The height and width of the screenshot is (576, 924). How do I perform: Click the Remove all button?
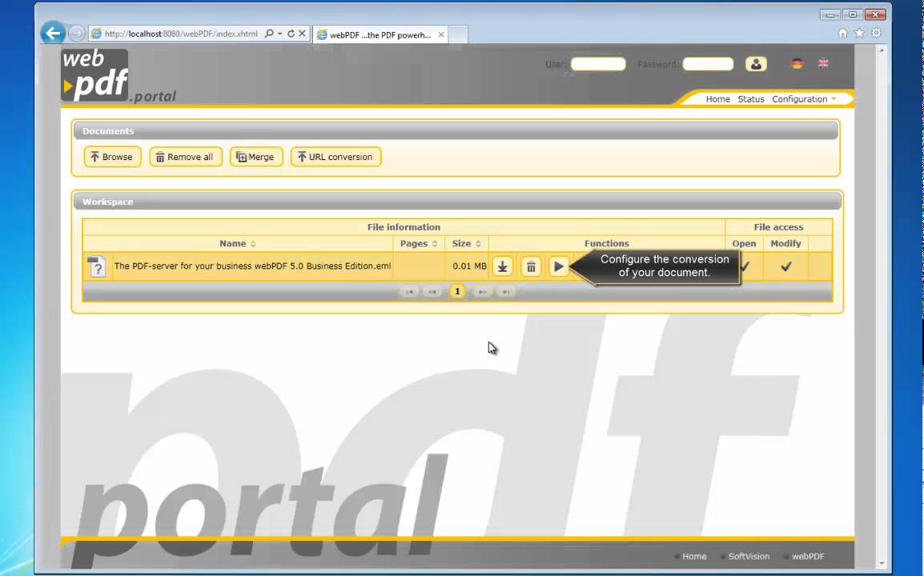(186, 157)
